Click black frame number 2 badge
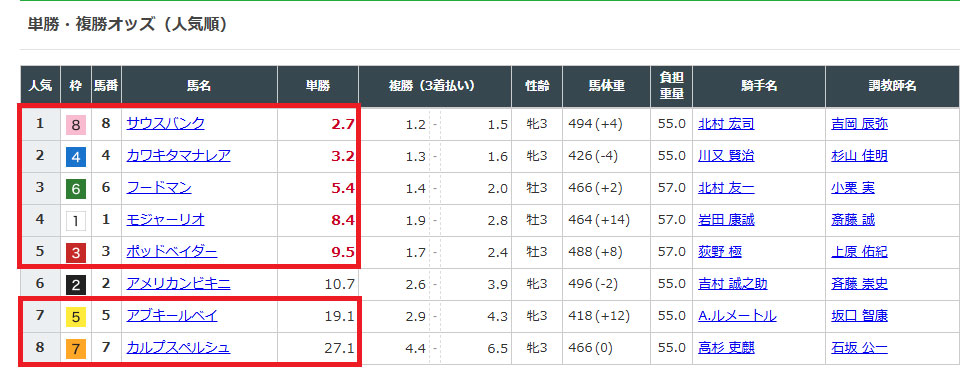 point(76,284)
